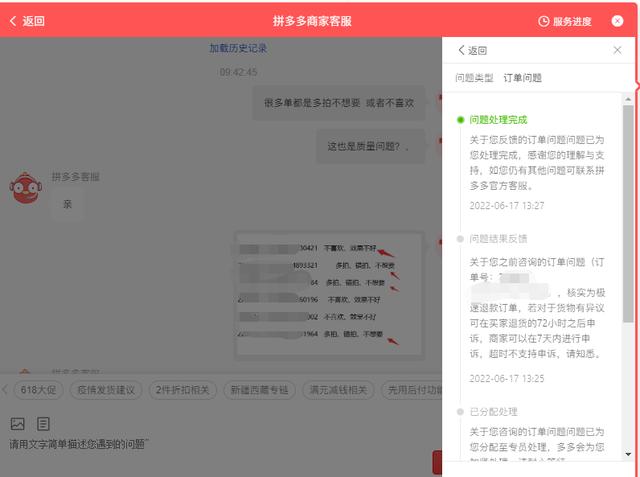640x477 pixels.
Task: Click the scroll up arrow of progress panel
Action: (628, 99)
